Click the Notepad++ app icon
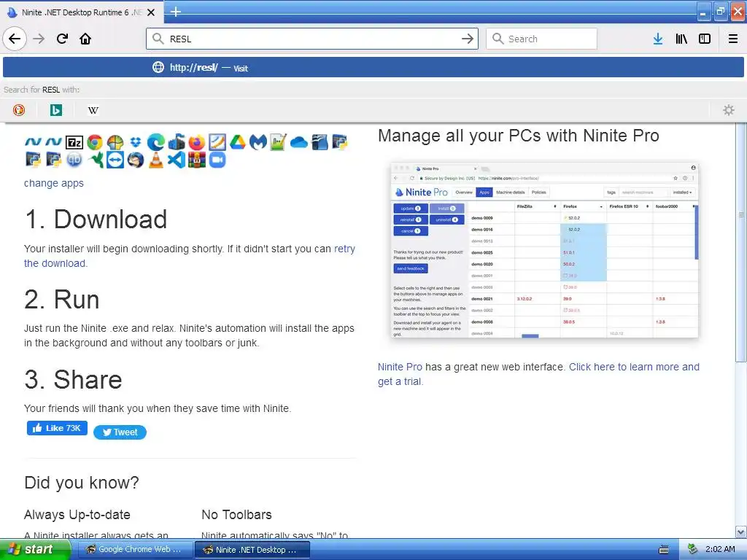Viewport: 747px width, 560px height. tap(278, 142)
